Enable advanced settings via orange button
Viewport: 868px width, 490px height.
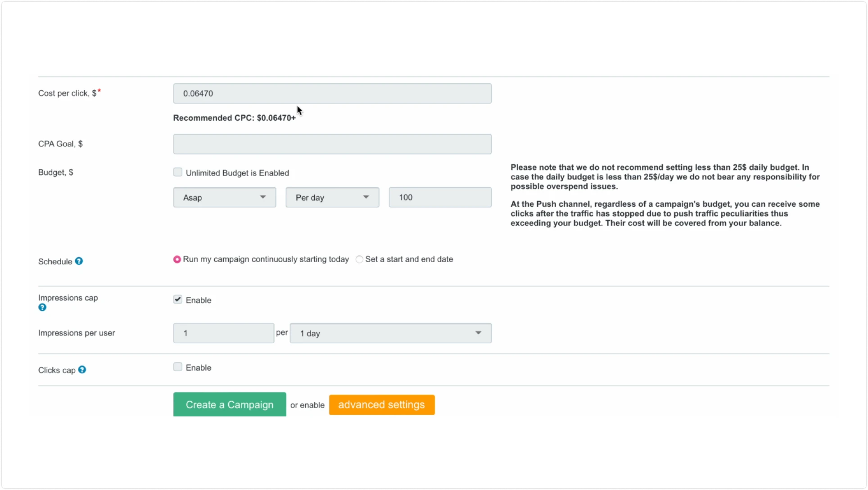[382, 405]
